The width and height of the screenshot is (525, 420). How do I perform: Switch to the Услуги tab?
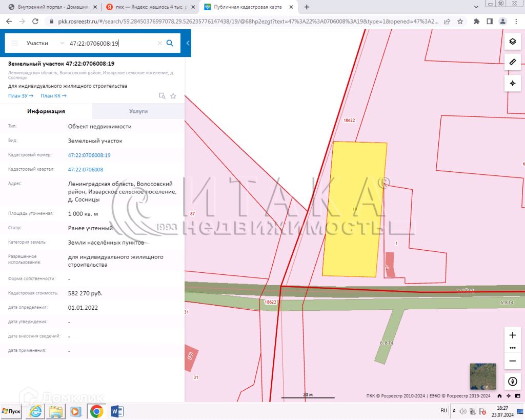[x=138, y=111]
